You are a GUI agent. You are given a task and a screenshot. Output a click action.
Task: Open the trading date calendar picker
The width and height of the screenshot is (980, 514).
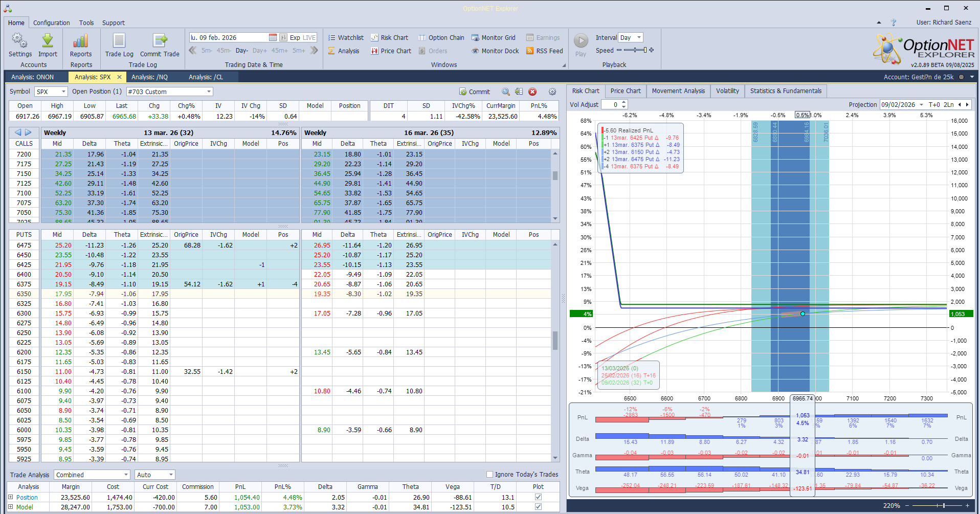(x=273, y=37)
